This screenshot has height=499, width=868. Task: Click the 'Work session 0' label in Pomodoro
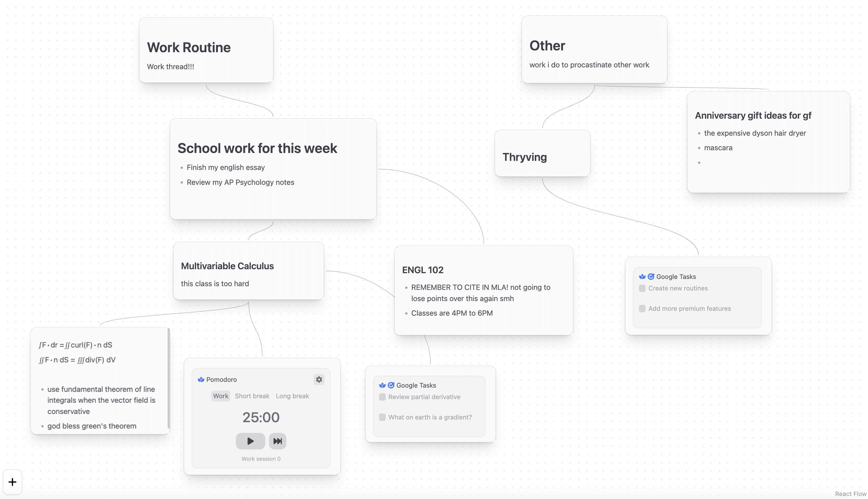[x=261, y=458]
